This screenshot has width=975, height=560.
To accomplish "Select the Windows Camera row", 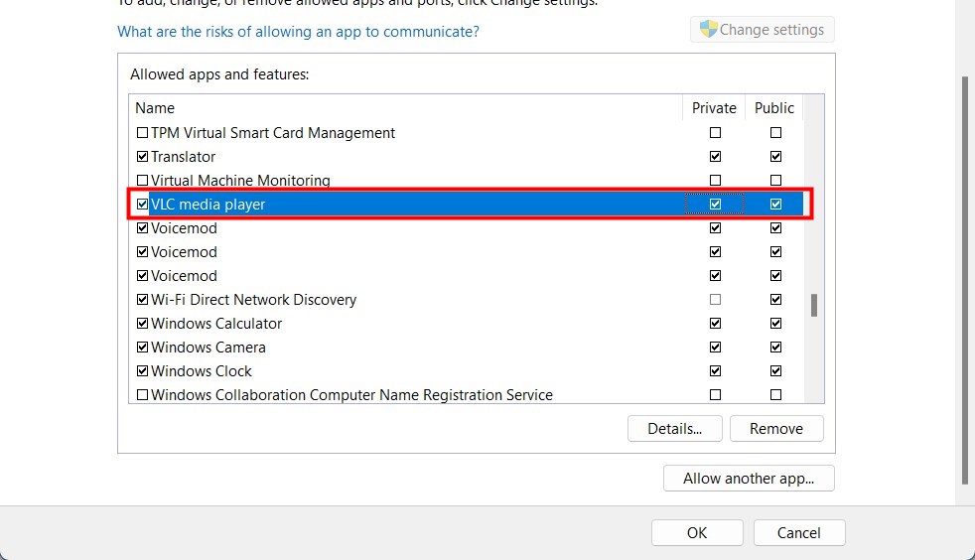I will [467, 347].
